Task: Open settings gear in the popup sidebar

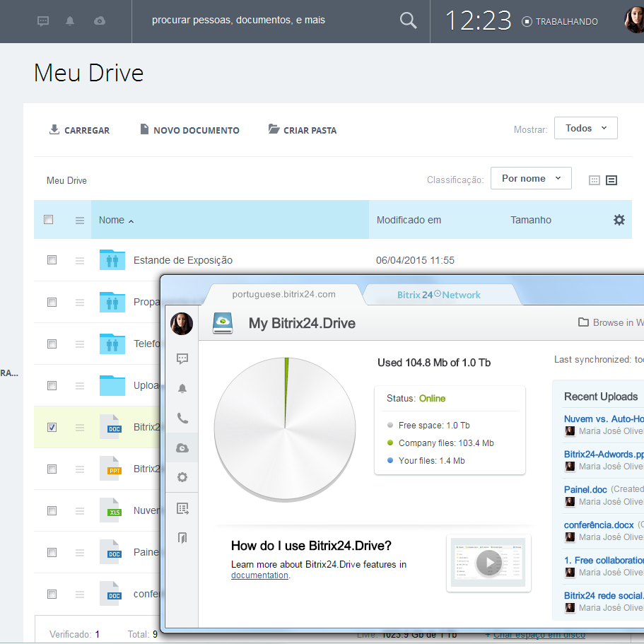Action: tap(182, 477)
